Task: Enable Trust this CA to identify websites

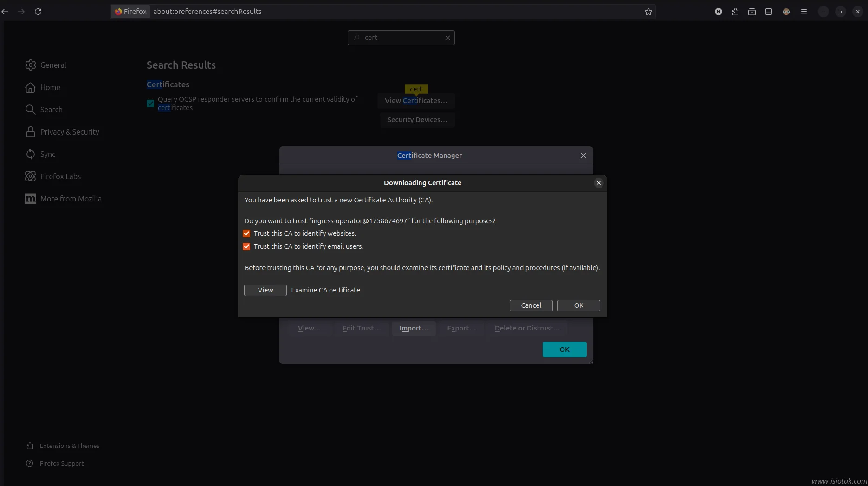Action: [246, 233]
